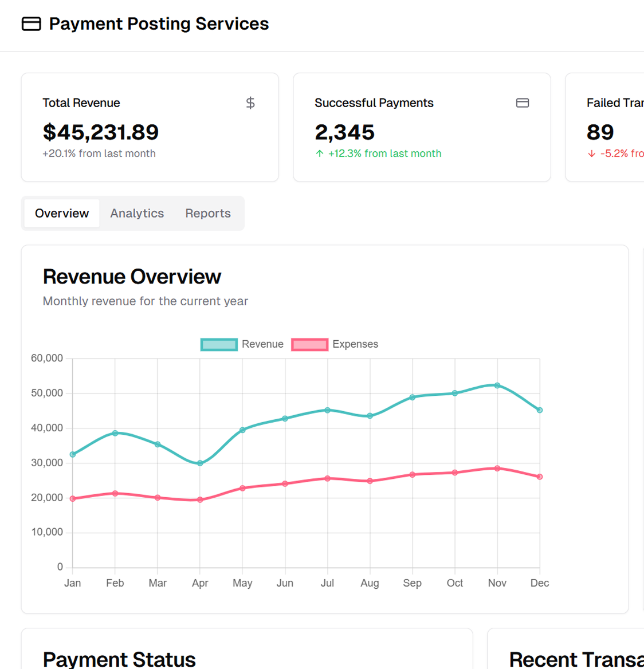This screenshot has width=644, height=669.
Task: Click the pink Expenses legend color box
Action: [x=309, y=344]
